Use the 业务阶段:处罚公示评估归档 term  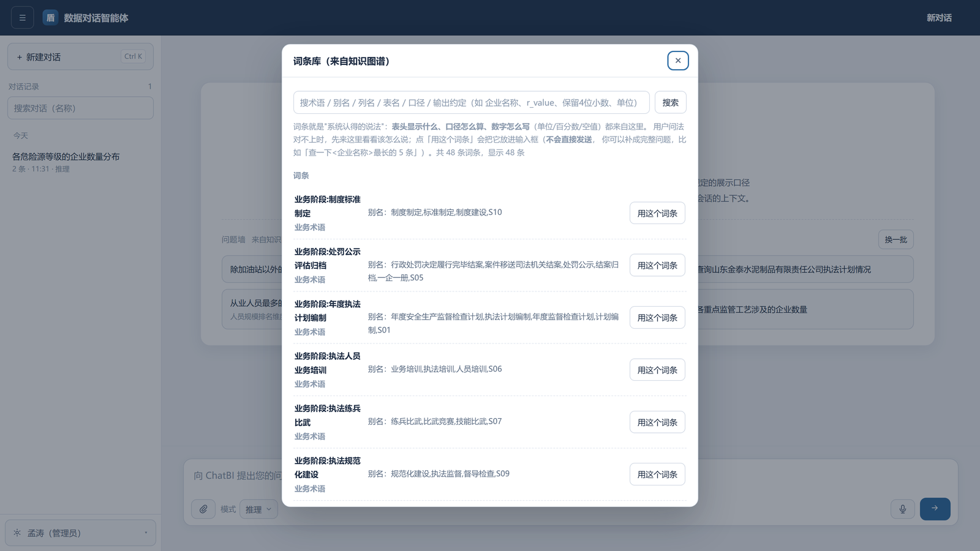click(x=657, y=265)
